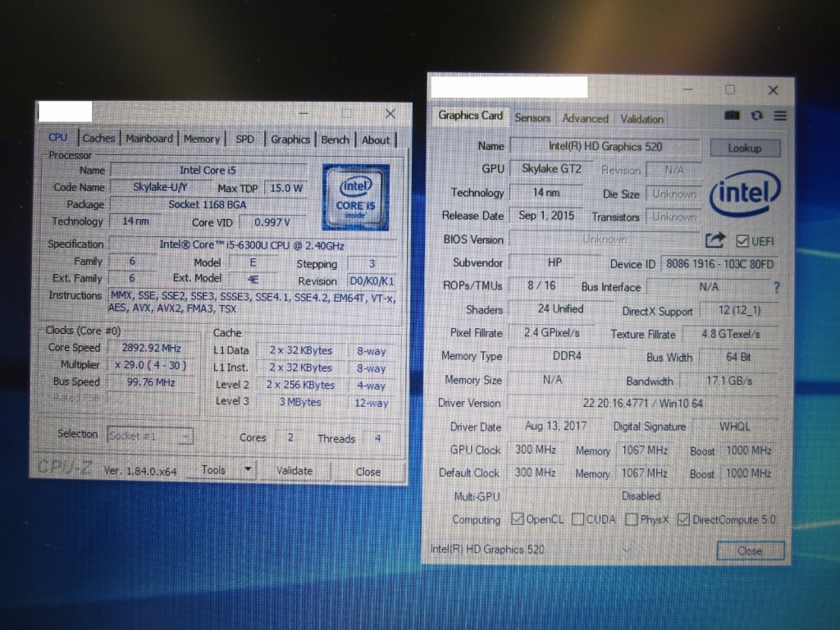This screenshot has width=840, height=630.
Task: Click the Tools button in CPU-Z
Action: pyautogui.click(x=213, y=469)
